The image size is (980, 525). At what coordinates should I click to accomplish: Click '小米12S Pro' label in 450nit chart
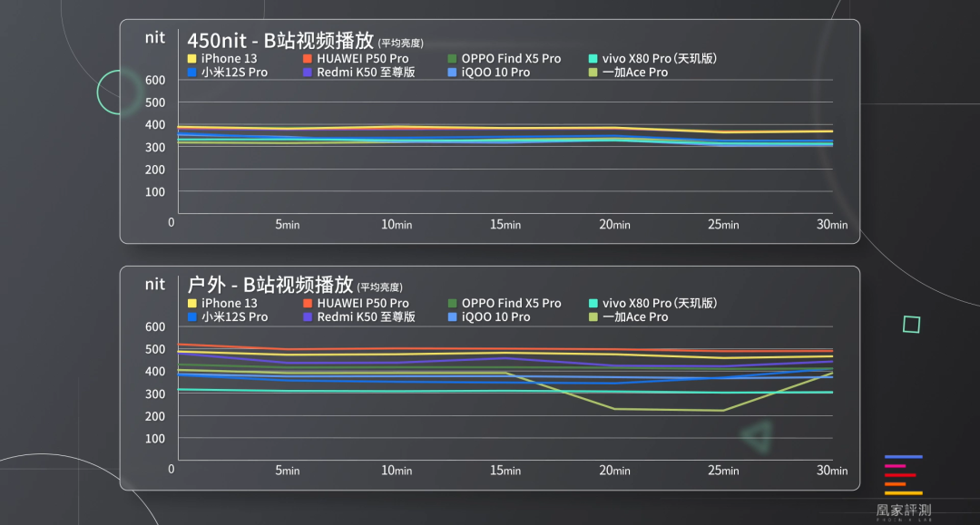[234, 73]
